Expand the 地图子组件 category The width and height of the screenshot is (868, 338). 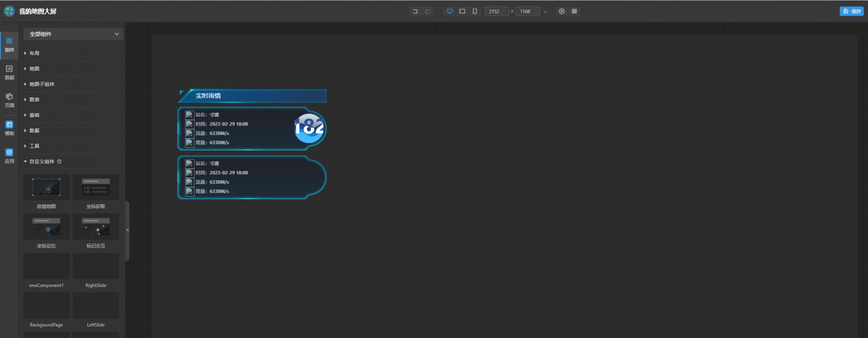coord(42,84)
